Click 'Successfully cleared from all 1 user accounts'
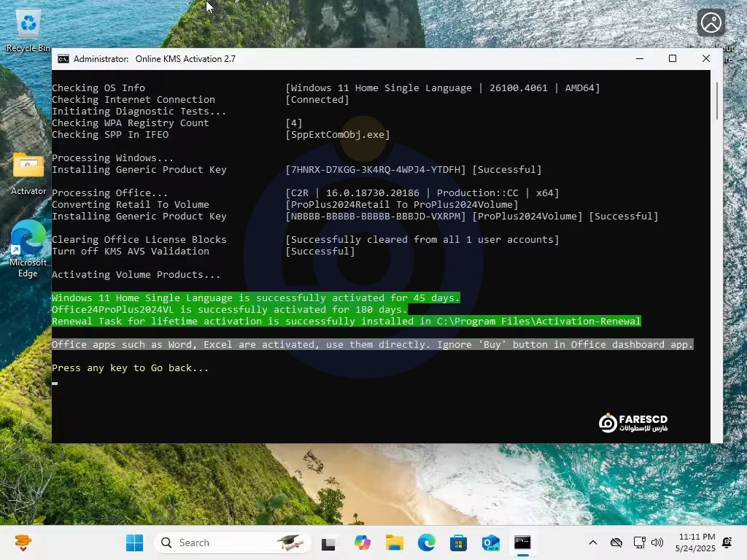This screenshot has width=747, height=560. point(422,239)
